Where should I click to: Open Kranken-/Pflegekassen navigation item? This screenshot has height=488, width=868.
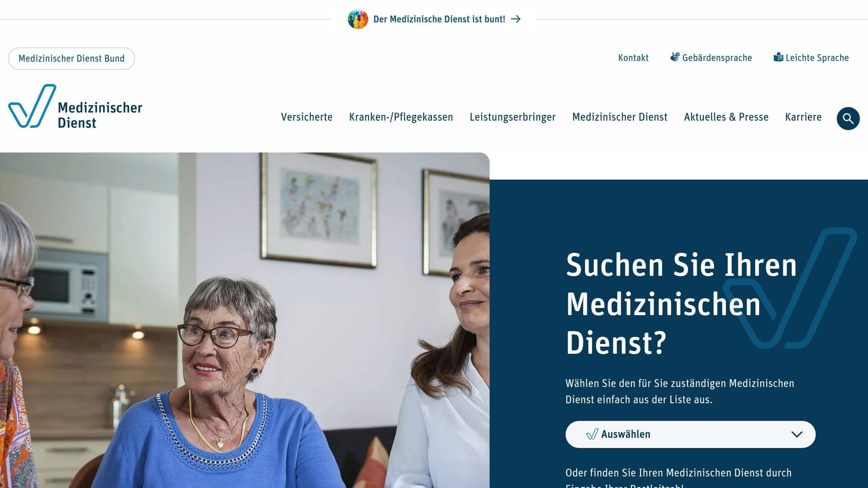[401, 117]
